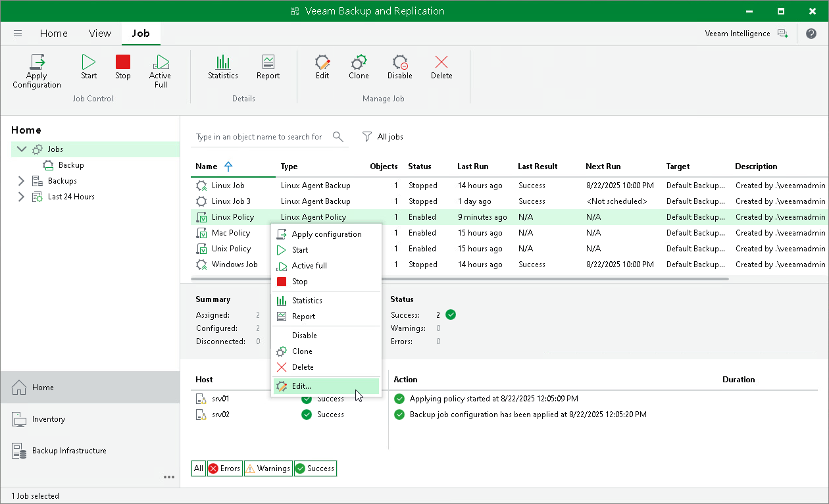
Task: Click the Clone ribbon icon
Action: point(359,67)
